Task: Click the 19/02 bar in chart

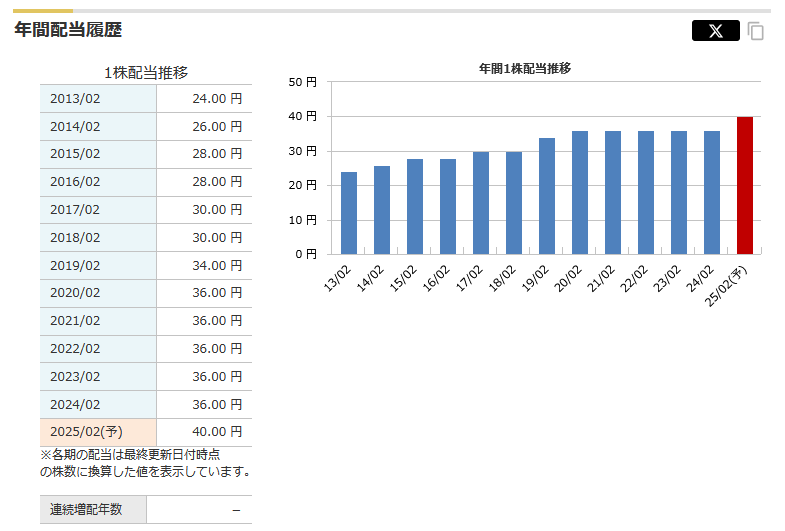Action: (547, 196)
